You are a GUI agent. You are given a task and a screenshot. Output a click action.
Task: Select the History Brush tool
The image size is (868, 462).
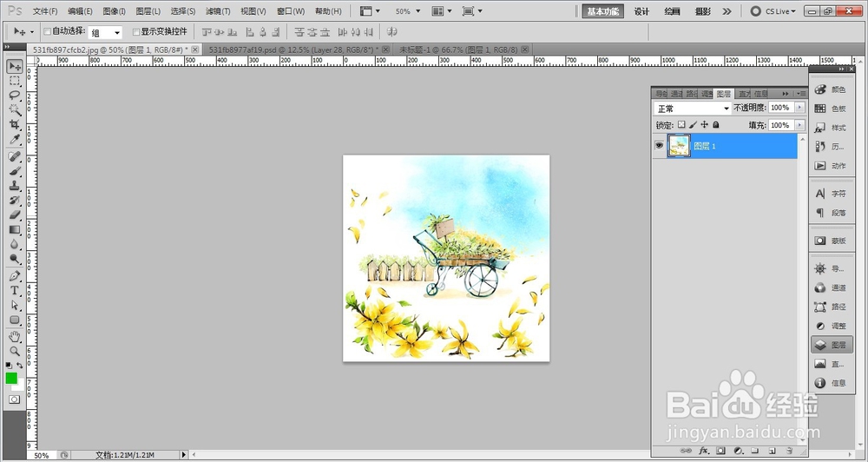[x=15, y=200]
